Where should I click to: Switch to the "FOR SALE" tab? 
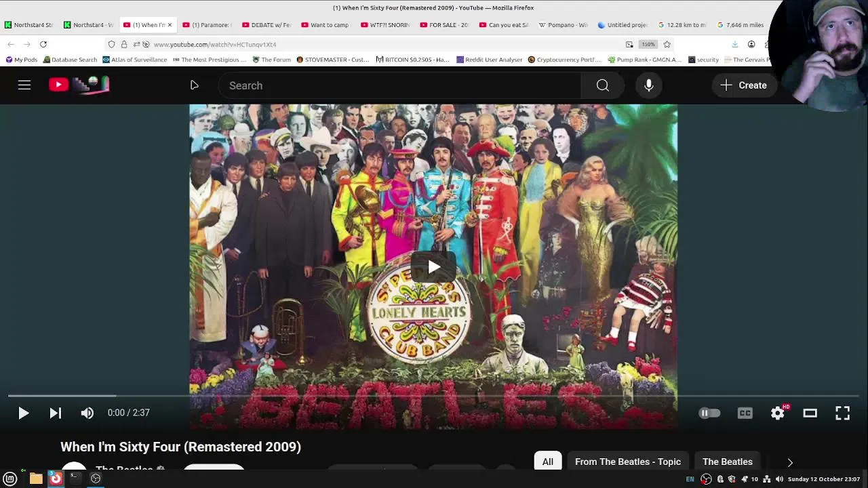point(444,25)
